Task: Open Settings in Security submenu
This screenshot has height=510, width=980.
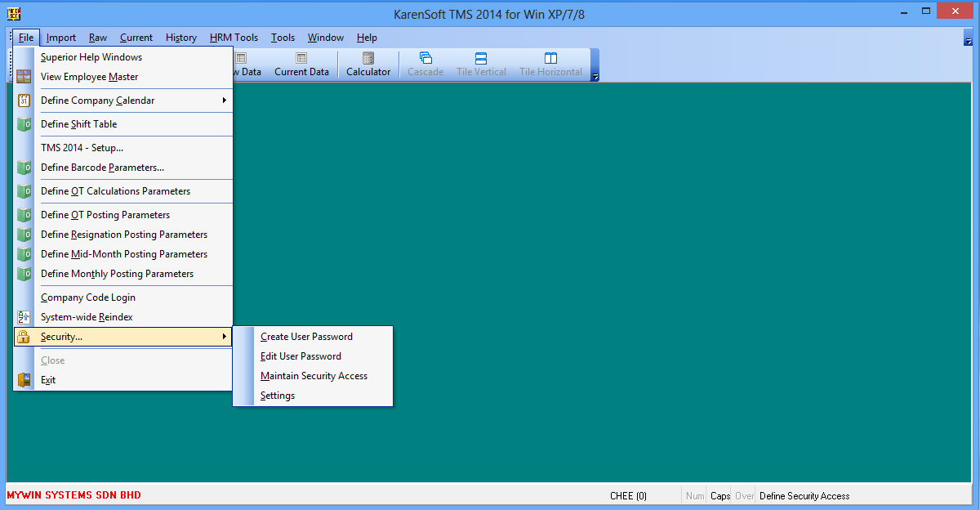Action: 313,396
